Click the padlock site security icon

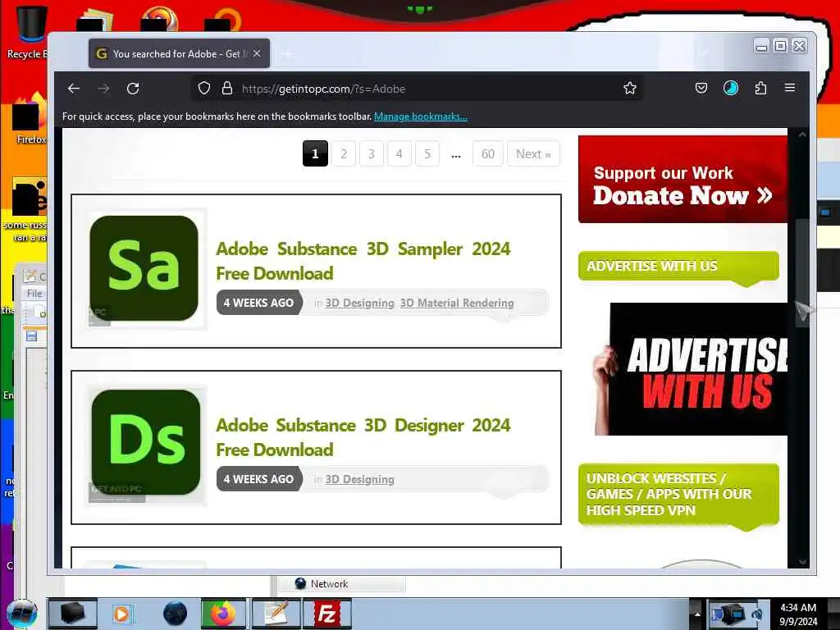[227, 89]
